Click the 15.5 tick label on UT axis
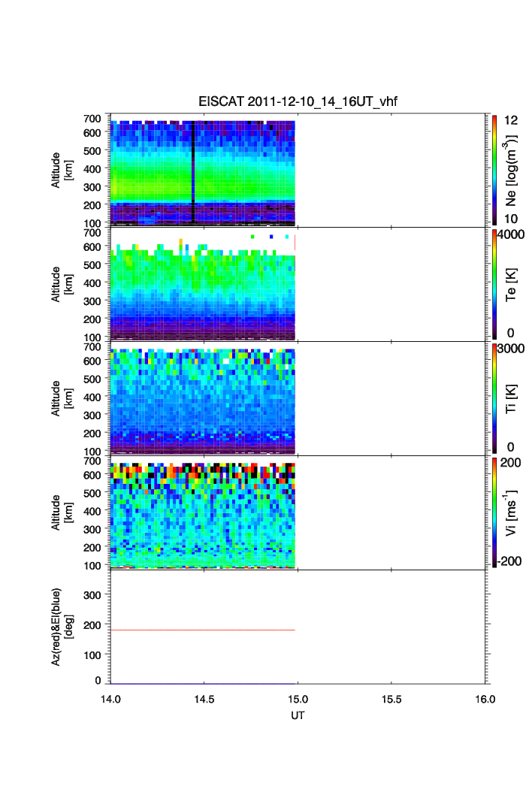 [x=391, y=700]
